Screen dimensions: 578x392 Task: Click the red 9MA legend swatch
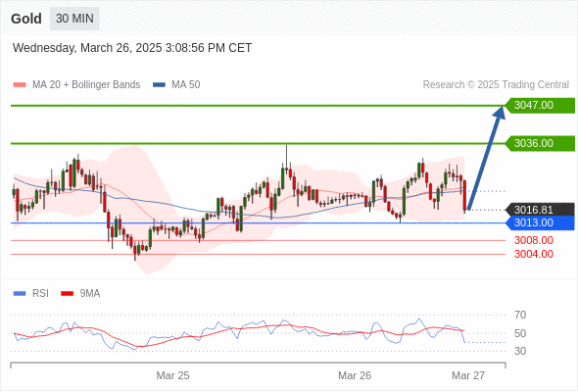tap(67, 294)
